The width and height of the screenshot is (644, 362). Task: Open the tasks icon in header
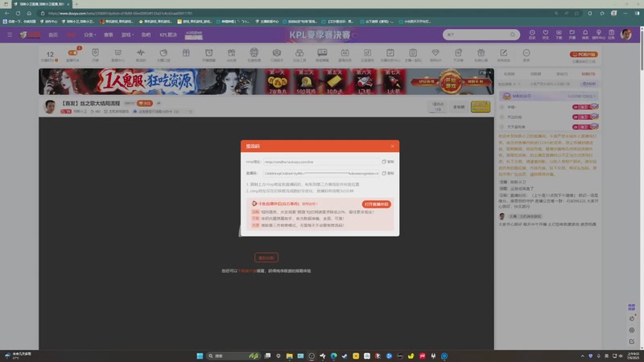[612, 34]
